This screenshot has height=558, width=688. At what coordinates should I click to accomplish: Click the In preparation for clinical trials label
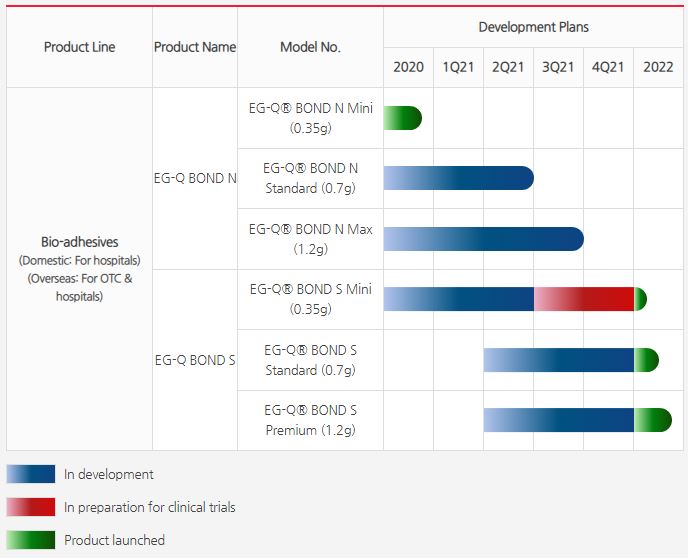coord(150,507)
